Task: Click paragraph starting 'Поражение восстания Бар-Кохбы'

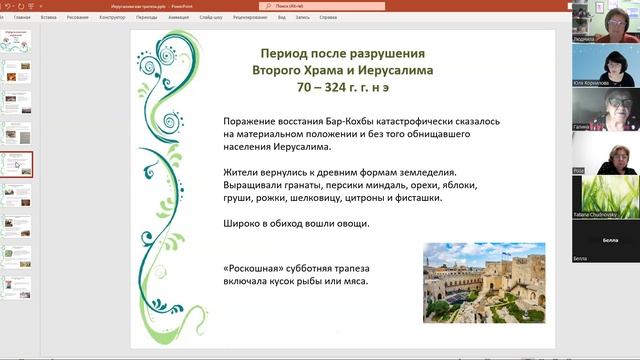Action: pos(361,134)
